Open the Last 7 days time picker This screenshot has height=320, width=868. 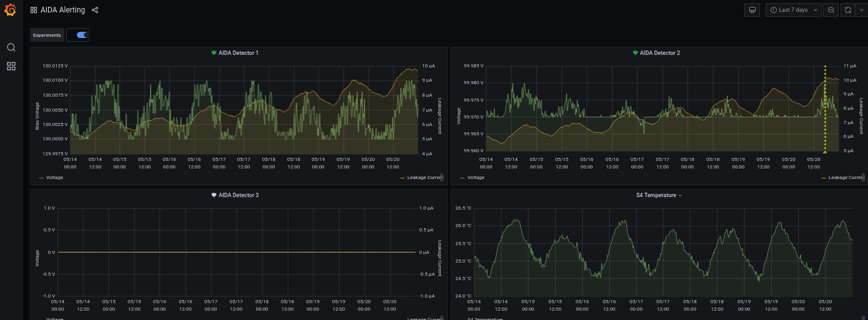[793, 10]
